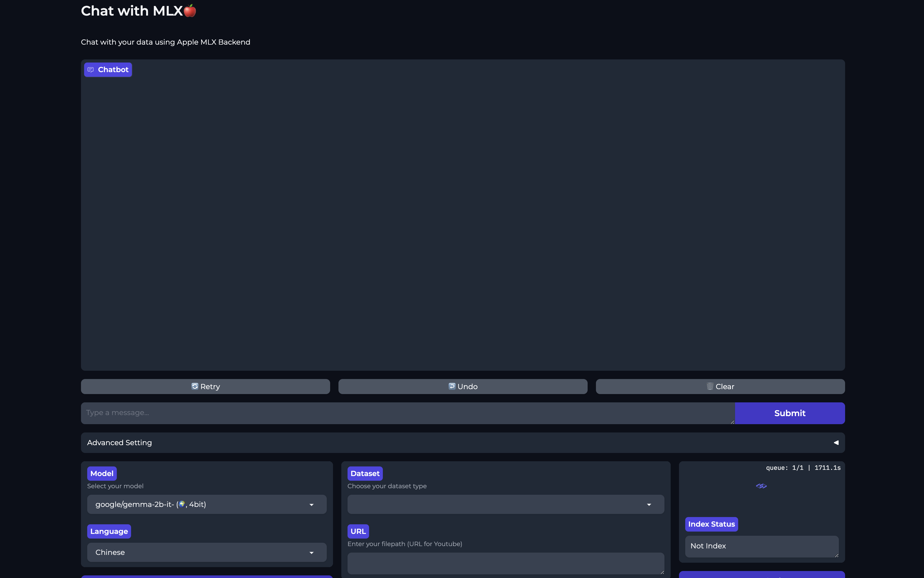Viewport: 924px width, 578px height.
Task: Click the Undo button
Action: pyautogui.click(x=463, y=387)
